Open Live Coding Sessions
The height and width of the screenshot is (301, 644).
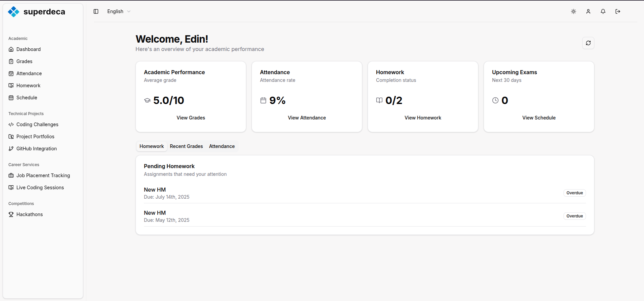43,188
